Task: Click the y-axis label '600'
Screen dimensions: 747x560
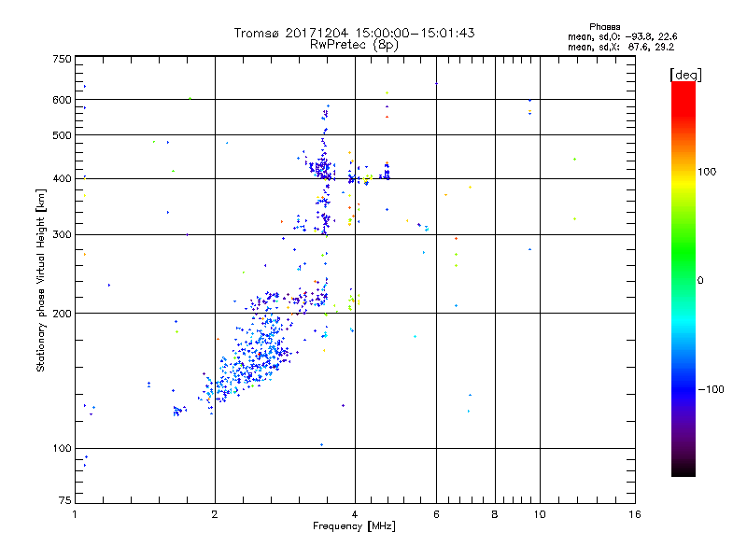Action: [x=62, y=100]
